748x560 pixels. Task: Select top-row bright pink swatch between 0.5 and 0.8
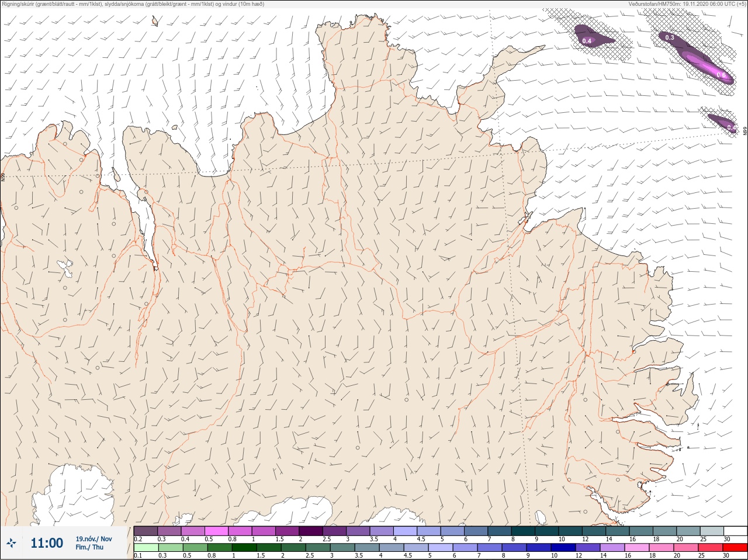[x=216, y=531]
